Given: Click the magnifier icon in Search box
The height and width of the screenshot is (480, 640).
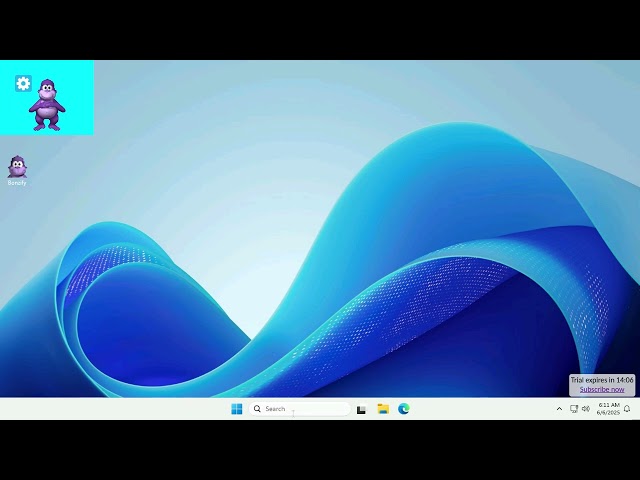Looking at the screenshot, I should pos(257,409).
